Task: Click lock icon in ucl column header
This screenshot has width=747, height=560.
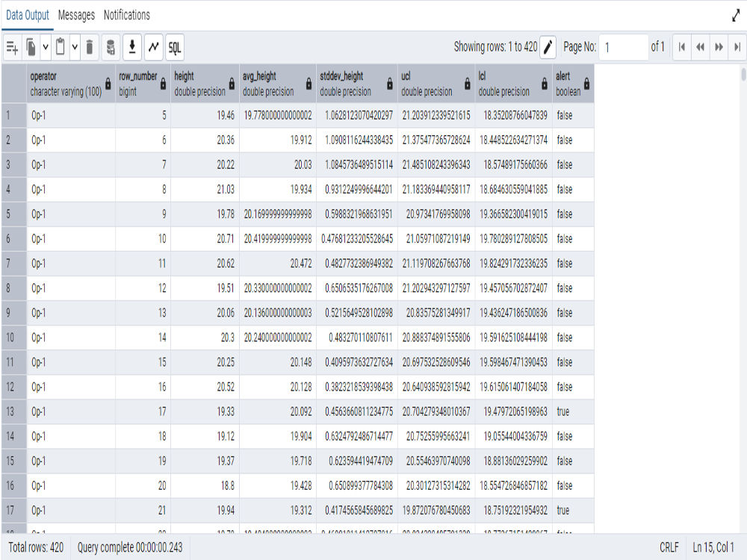Action: tap(468, 84)
